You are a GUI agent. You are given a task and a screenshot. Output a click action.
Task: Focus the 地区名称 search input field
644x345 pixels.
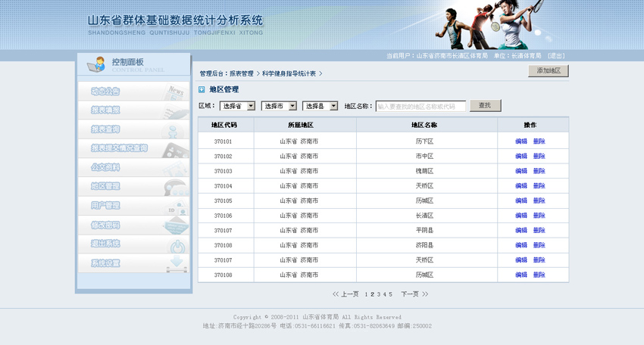tap(420, 107)
